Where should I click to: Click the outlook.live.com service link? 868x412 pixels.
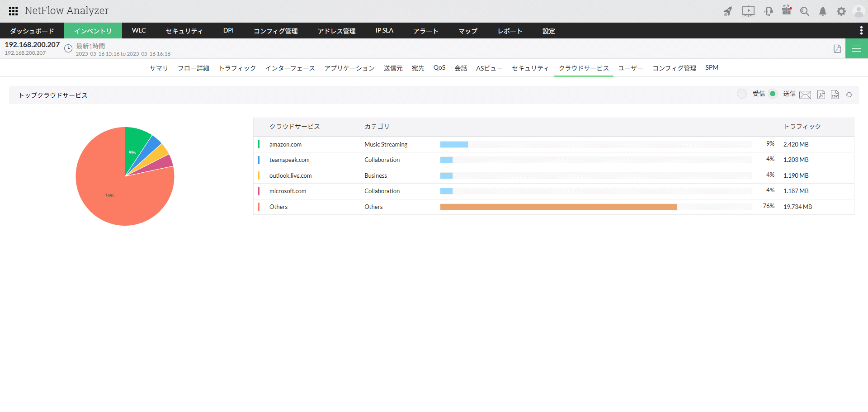point(290,175)
